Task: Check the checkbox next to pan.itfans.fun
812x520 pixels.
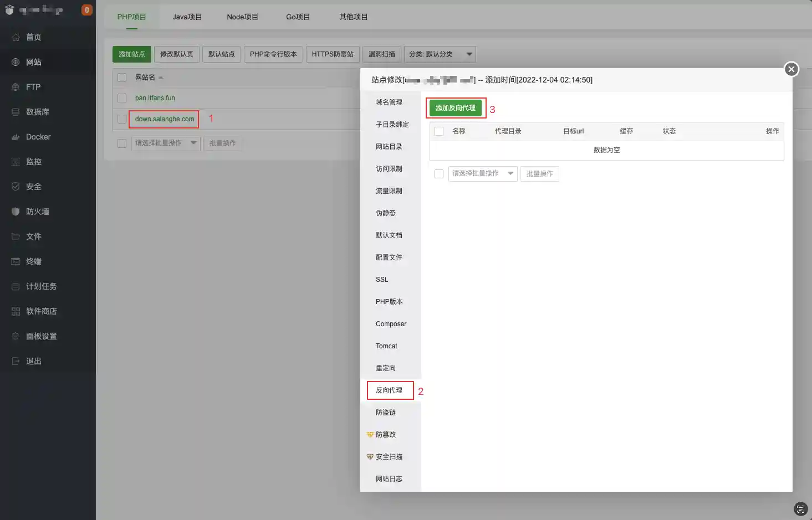Action: point(121,97)
